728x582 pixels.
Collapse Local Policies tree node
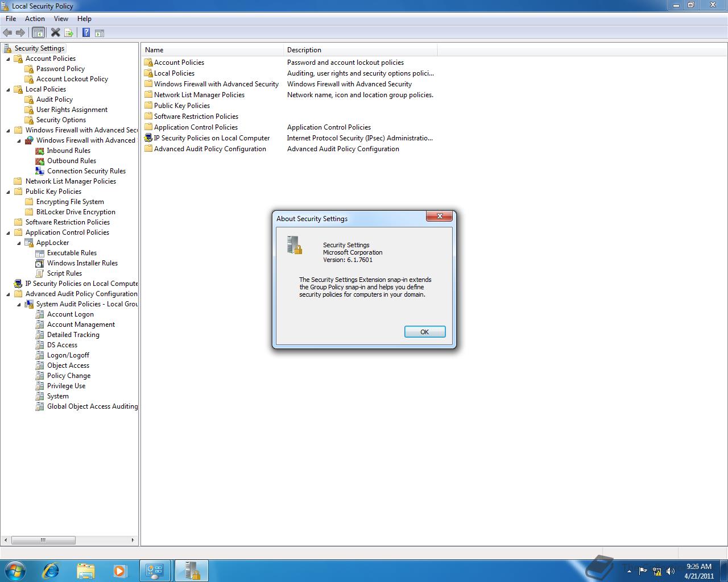pyautogui.click(x=8, y=89)
